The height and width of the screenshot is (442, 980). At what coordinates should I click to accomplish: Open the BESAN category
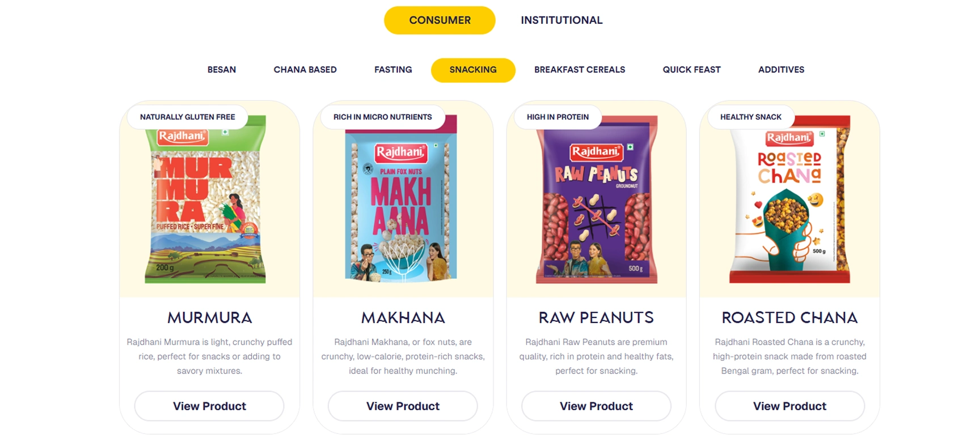coord(221,70)
